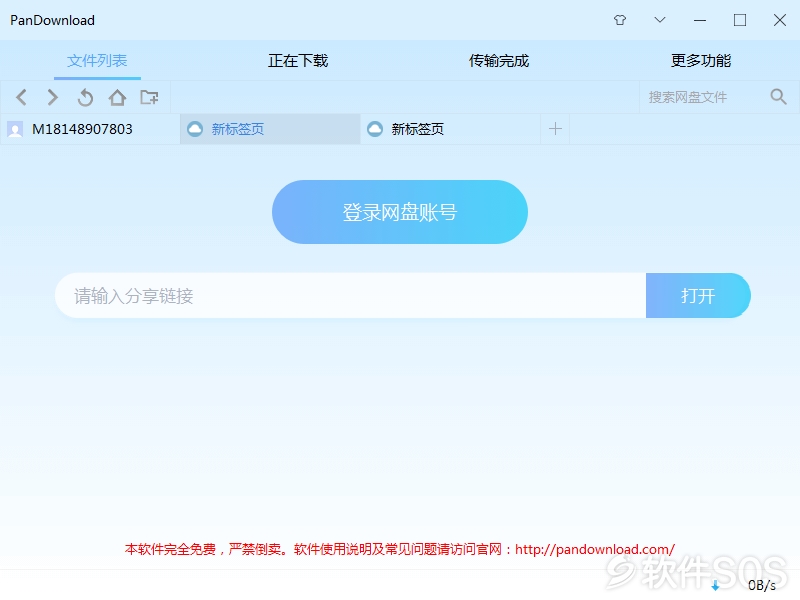Open the pandownload.com website link
This screenshot has width=800, height=600.
(595, 549)
